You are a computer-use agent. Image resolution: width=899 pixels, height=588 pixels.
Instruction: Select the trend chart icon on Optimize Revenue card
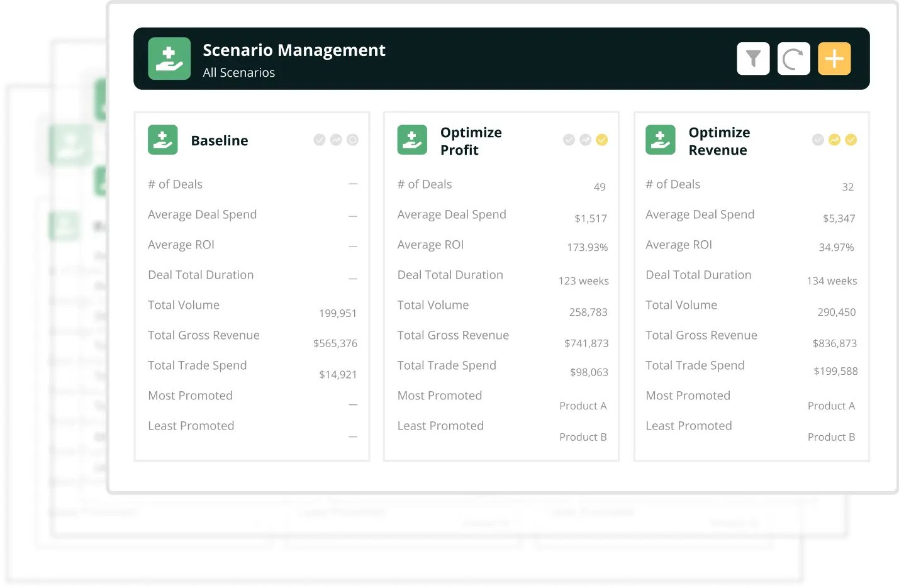click(x=834, y=140)
